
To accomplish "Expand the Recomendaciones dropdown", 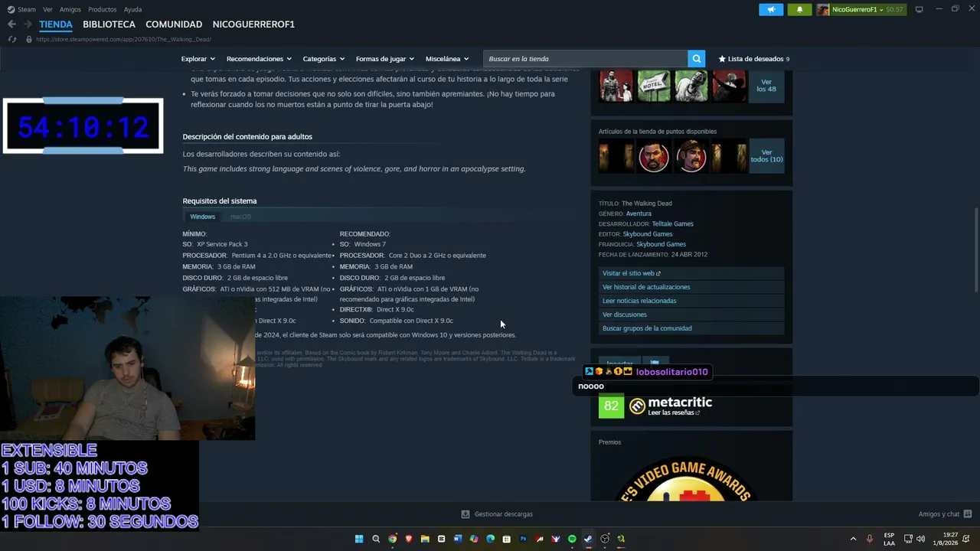I will pyautogui.click(x=259, y=59).
